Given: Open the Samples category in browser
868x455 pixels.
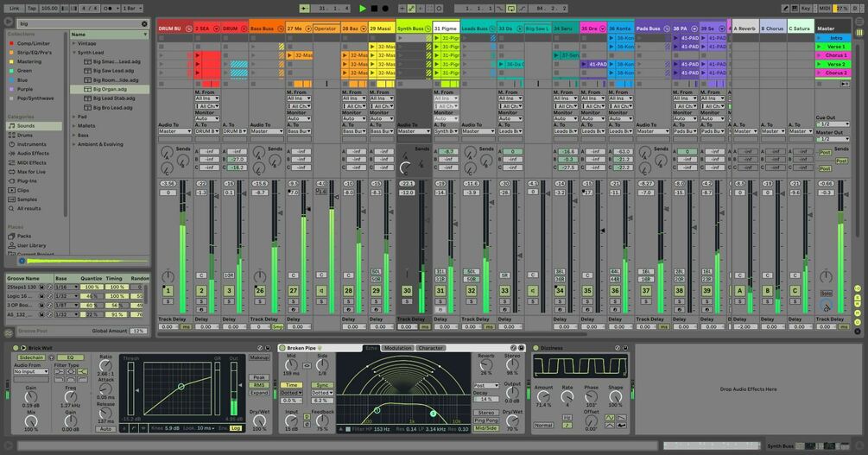Looking at the screenshot, I should 27,199.
